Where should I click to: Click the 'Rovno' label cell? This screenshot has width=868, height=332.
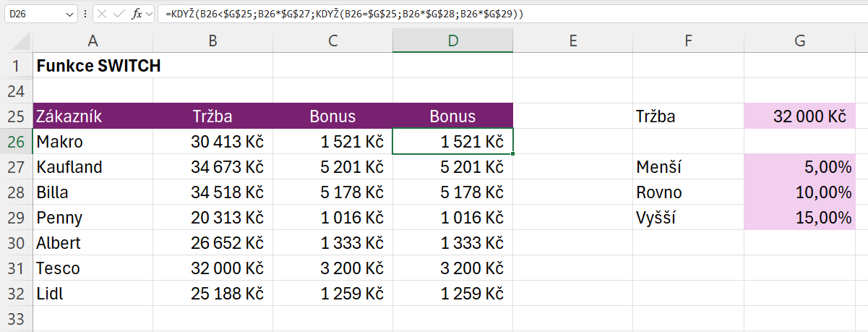[x=688, y=192]
